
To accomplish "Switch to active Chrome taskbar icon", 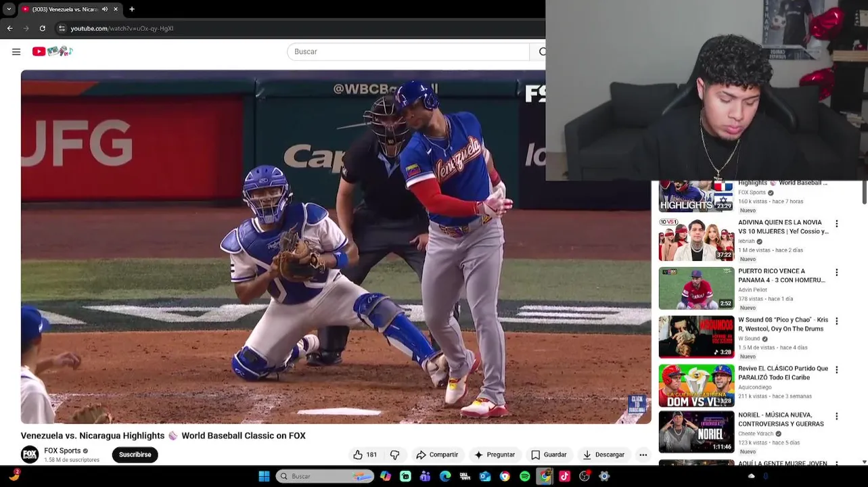I will (x=545, y=476).
